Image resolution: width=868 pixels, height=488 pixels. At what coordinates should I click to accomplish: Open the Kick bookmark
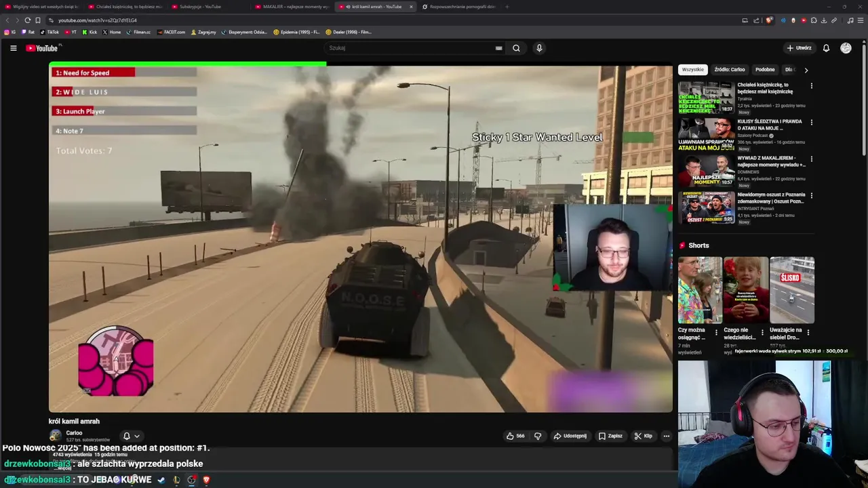click(x=90, y=32)
